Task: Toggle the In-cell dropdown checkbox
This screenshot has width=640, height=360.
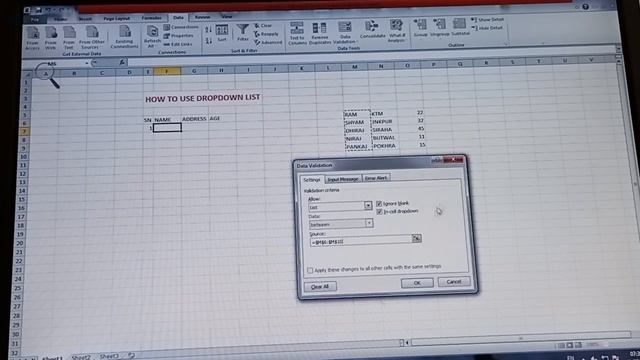Action: (380, 211)
